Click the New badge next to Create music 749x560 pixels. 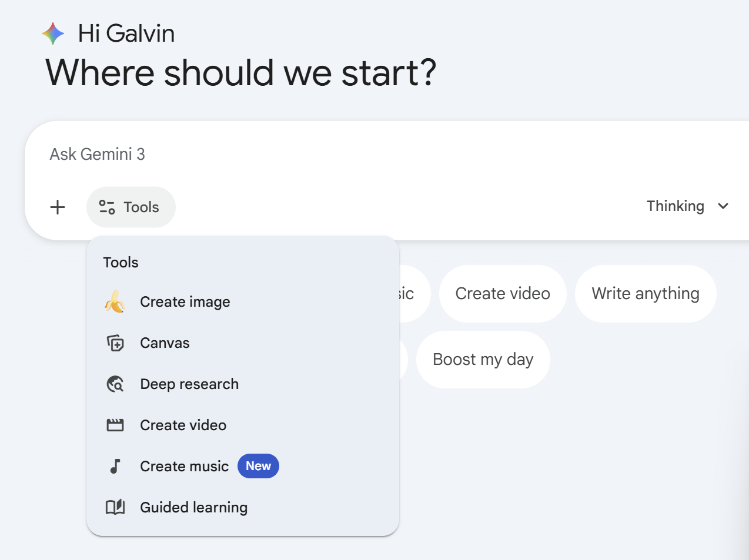pyautogui.click(x=258, y=466)
